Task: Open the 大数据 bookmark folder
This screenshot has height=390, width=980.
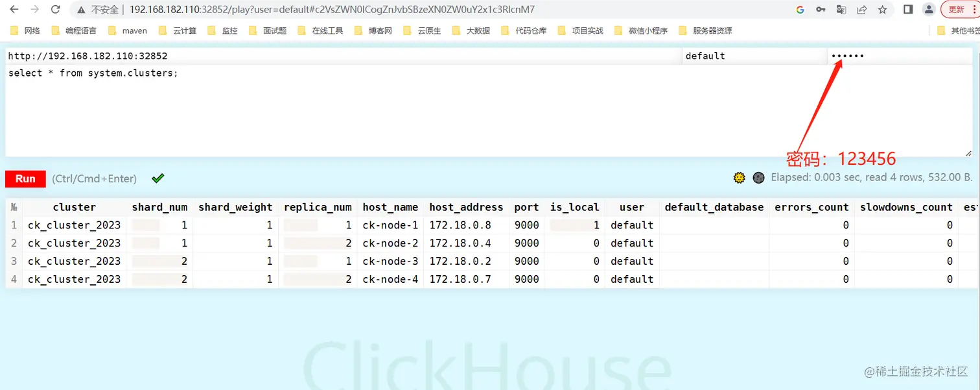Action: coord(471,30)
